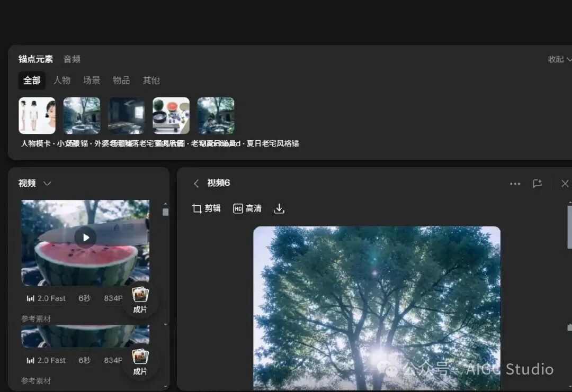Switch to the 音频 tab
Screen dimensions: 572x392
click(72, 59)
